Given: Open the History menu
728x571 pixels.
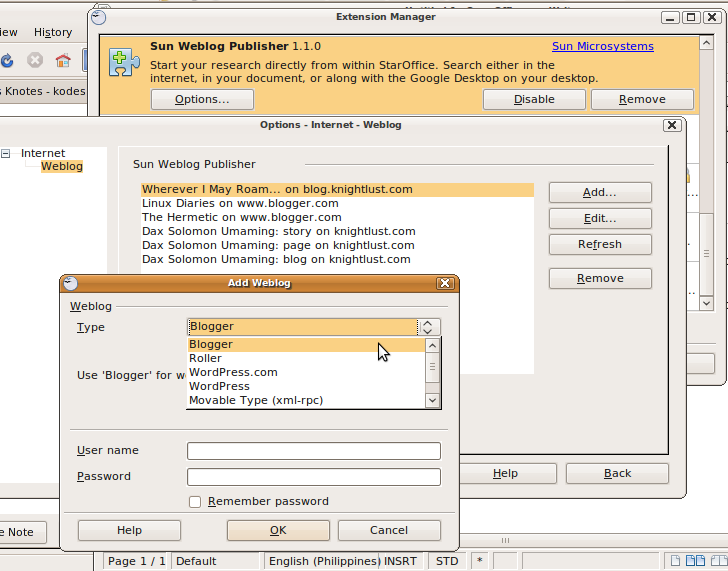Looking at the screenshot, I should 52,32.
